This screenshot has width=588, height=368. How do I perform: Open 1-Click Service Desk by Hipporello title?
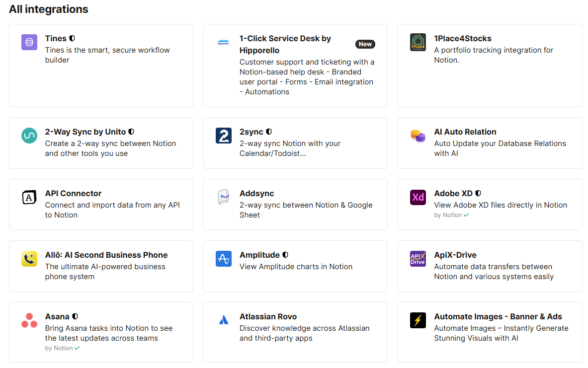pyautogui.click(x=285, y=44)
